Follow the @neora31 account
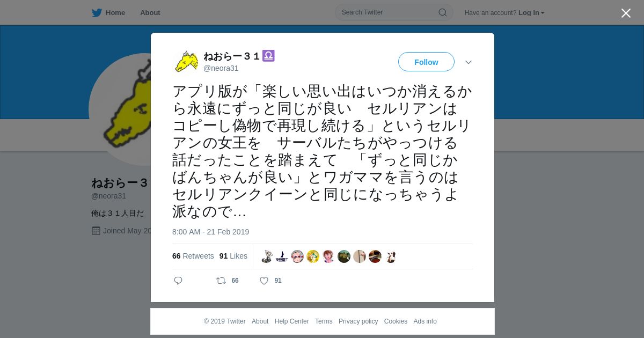The height and width of the screenshot is (338, 644). [x=426, y=62]
